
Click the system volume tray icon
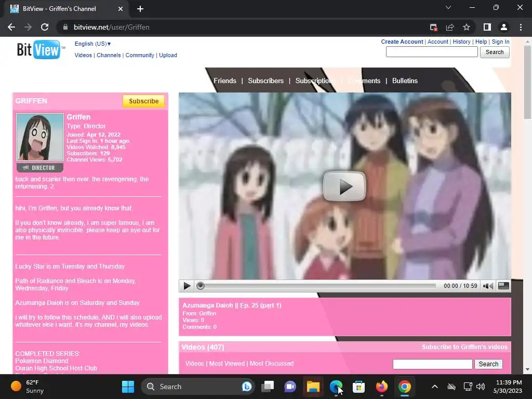[x=481, y=387]
